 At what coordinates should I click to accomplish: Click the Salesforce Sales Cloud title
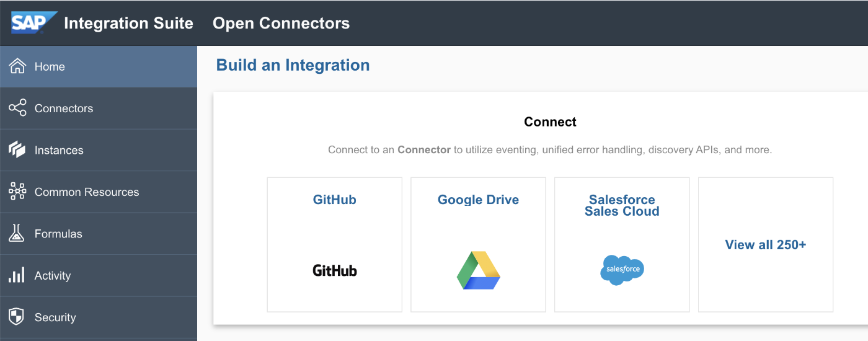(622, 205)
